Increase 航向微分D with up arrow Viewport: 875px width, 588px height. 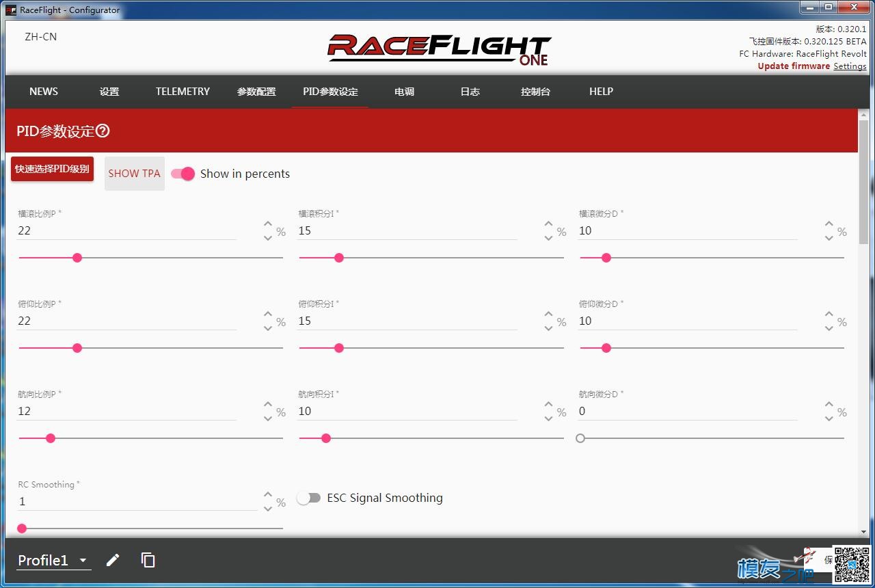click(x=829, y=404)
